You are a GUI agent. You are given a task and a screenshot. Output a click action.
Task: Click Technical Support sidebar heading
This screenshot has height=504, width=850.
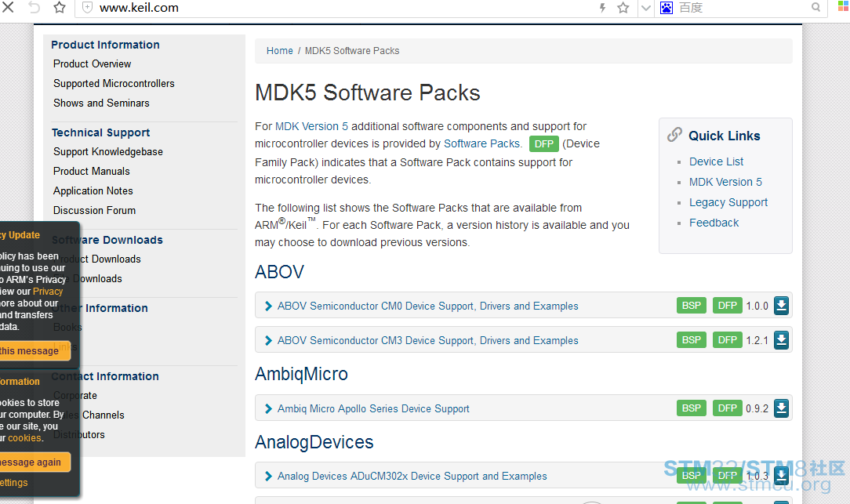[x=101, y=132]
